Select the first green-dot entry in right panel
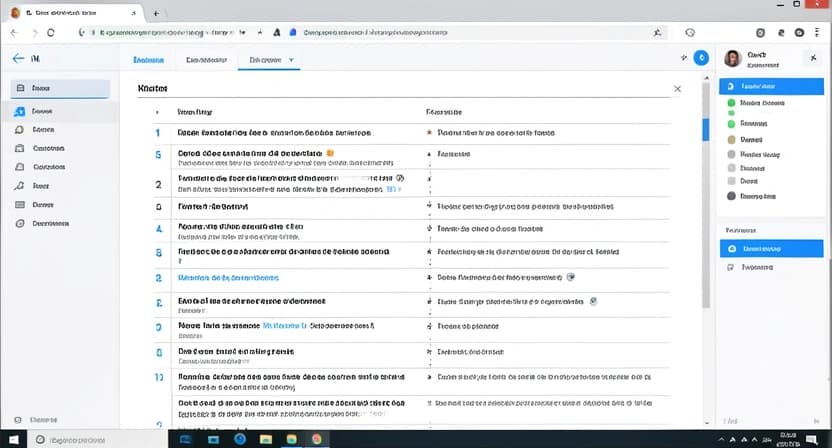The image size is (832, 448). click(758, 103)
